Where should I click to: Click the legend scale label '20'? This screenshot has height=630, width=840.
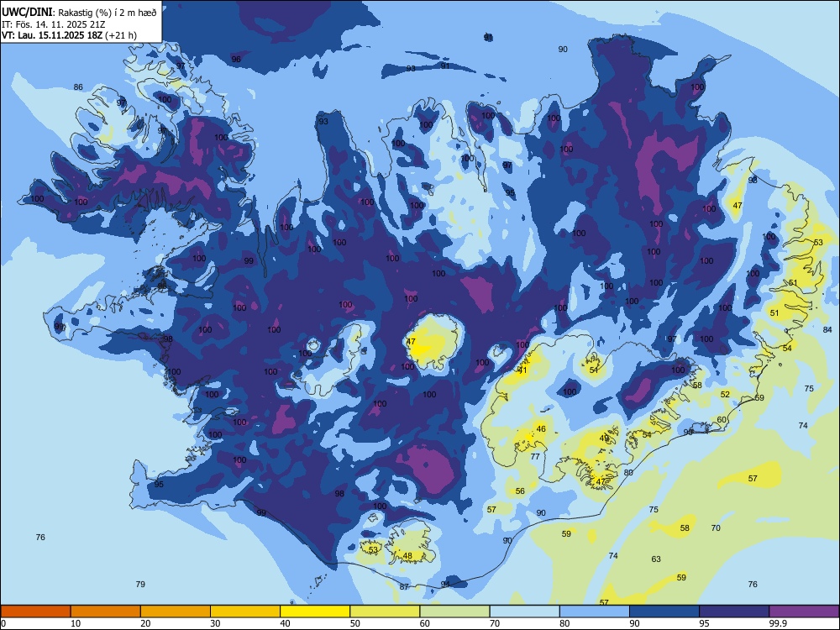click(x=145, y=623)
